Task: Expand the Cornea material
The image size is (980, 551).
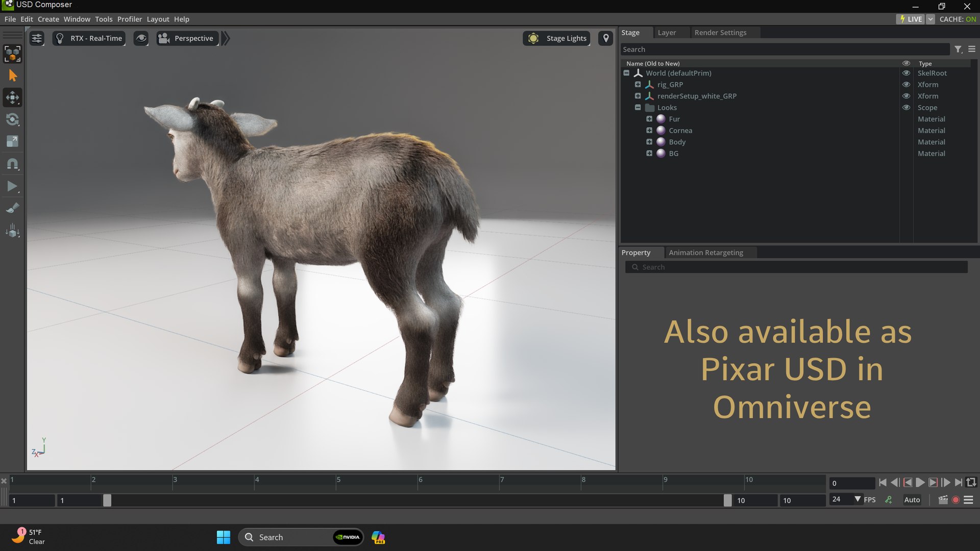Action: click(x=649, y=130)
